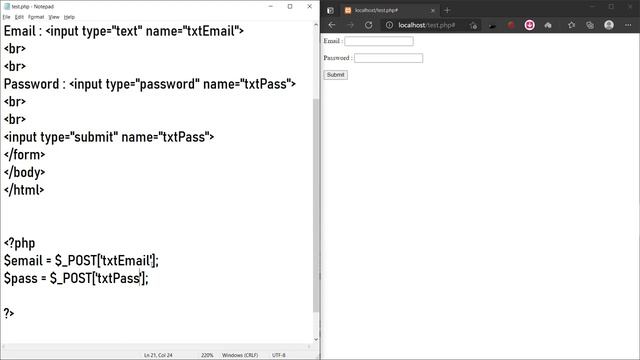Click the Password text field
This screenshot has width=640, height=360.
389,58
